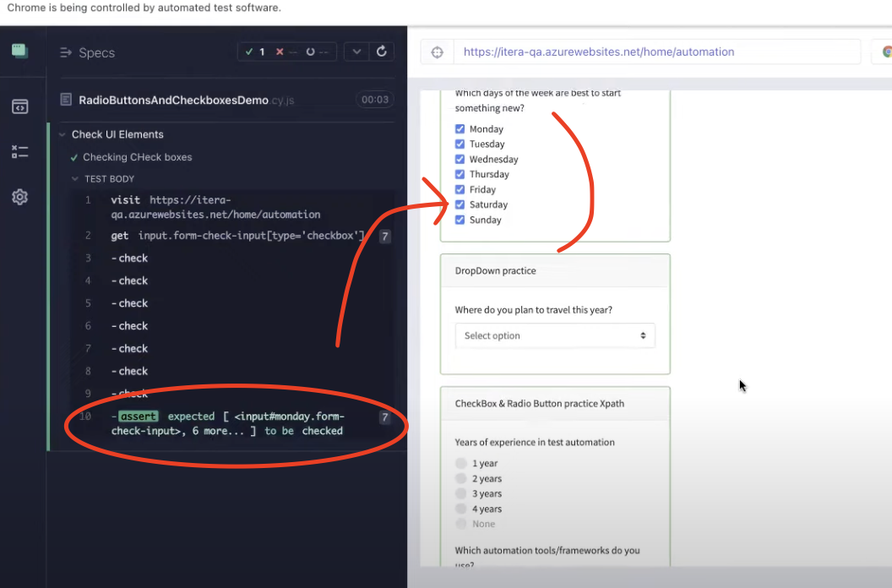Click the CheckBox & Radio Button practice Xpath header
The height and width of the screenshot is (588, 892).
tap(555, 404)
